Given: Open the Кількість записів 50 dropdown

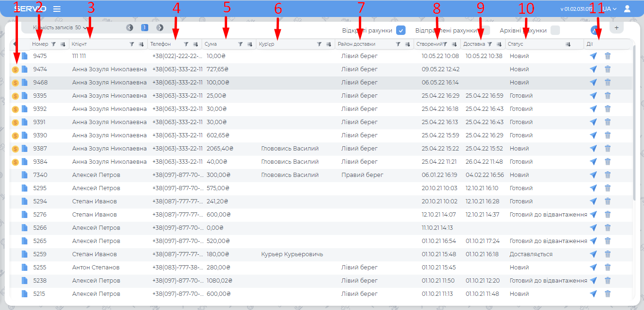Looking at the screenshot, I should pyautogui.click(x=60, y=28).
